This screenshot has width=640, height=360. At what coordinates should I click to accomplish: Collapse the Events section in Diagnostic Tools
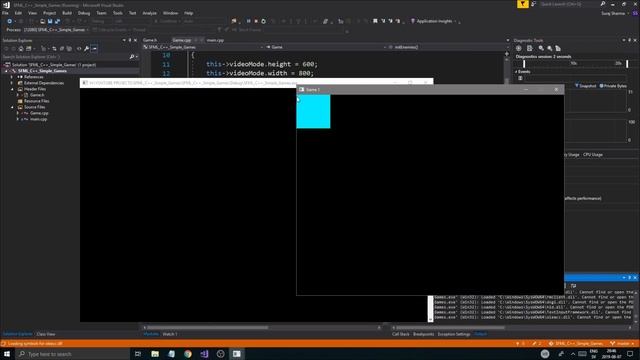516,72
